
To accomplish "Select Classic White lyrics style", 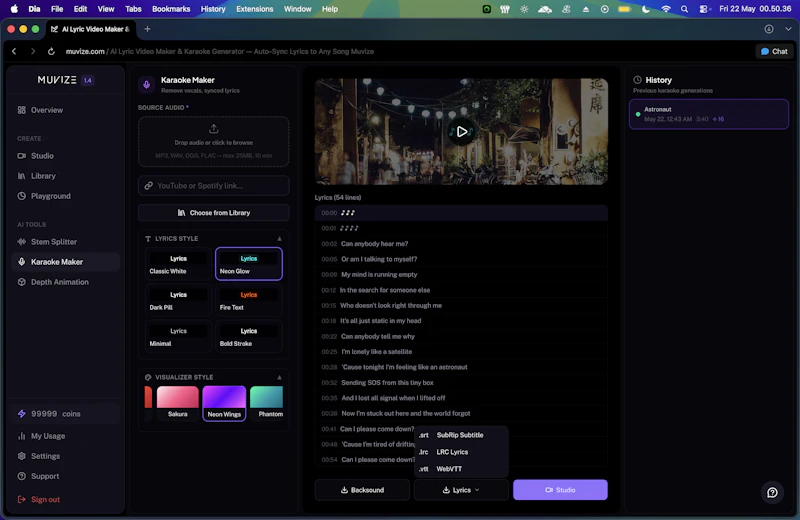I will (178, 264).
